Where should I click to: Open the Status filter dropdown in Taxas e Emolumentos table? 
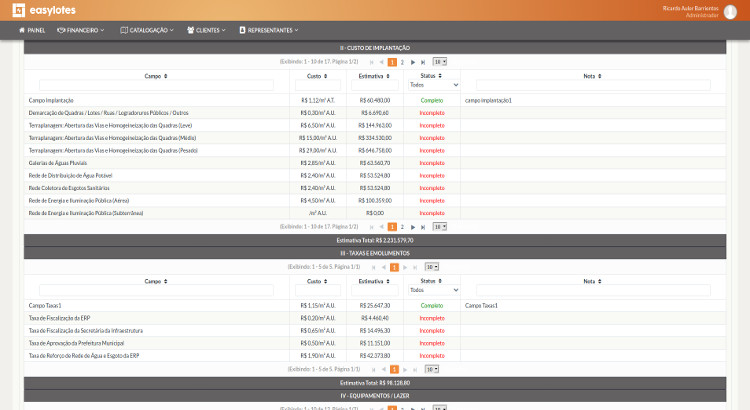pos(433,290)
